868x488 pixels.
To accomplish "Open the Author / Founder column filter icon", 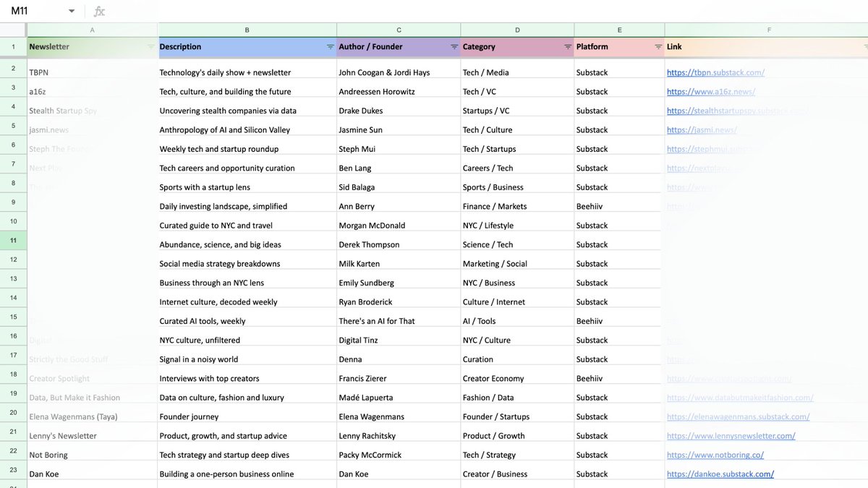I will [454, 47].
